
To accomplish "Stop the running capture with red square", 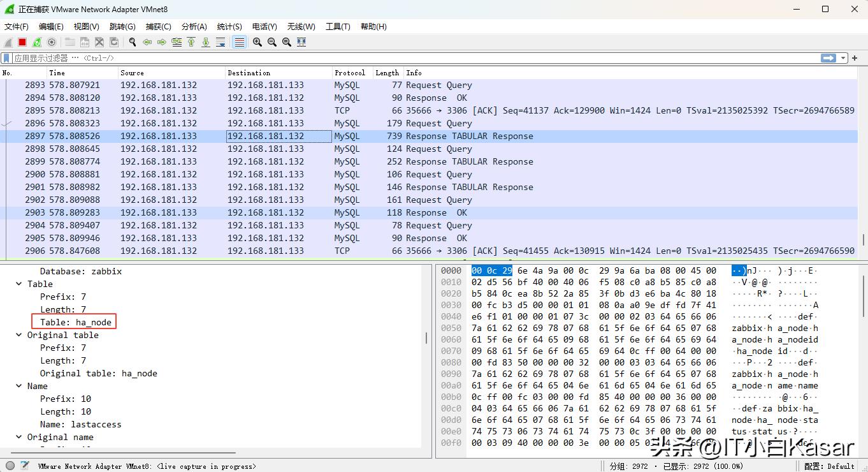I will click(x=22, y=42).
